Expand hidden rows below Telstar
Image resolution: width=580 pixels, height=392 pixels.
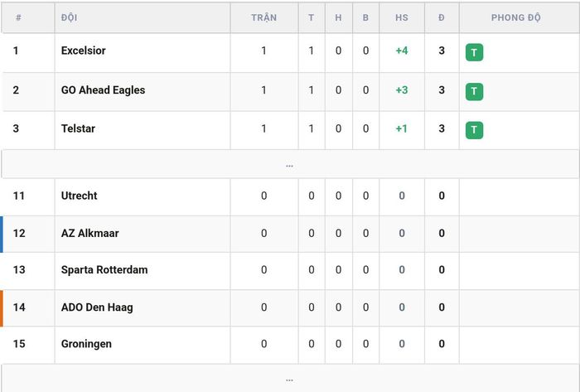(x=290, y=165)
